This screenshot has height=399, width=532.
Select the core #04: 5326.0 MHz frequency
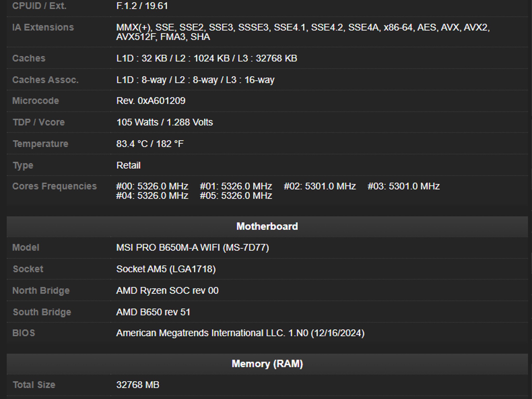(x=152, y=196)
